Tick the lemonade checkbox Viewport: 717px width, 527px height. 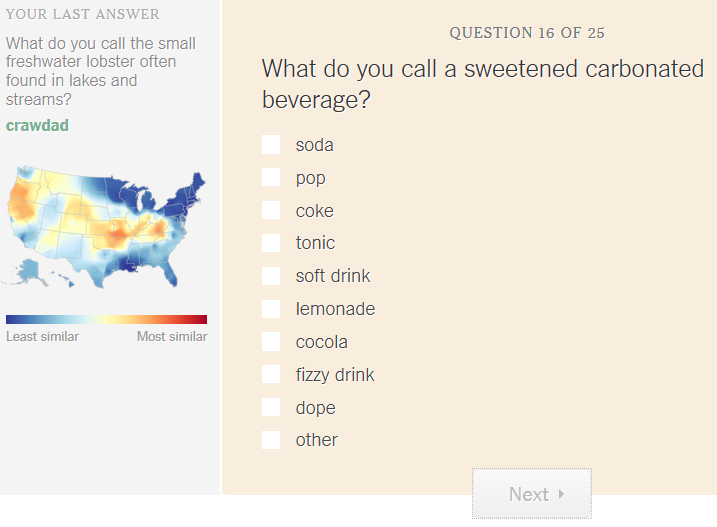pyautogui.click(x=271, y=309)
